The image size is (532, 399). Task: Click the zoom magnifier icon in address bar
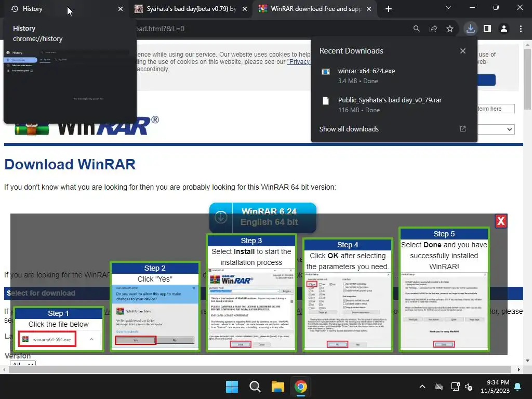[416, 29]
